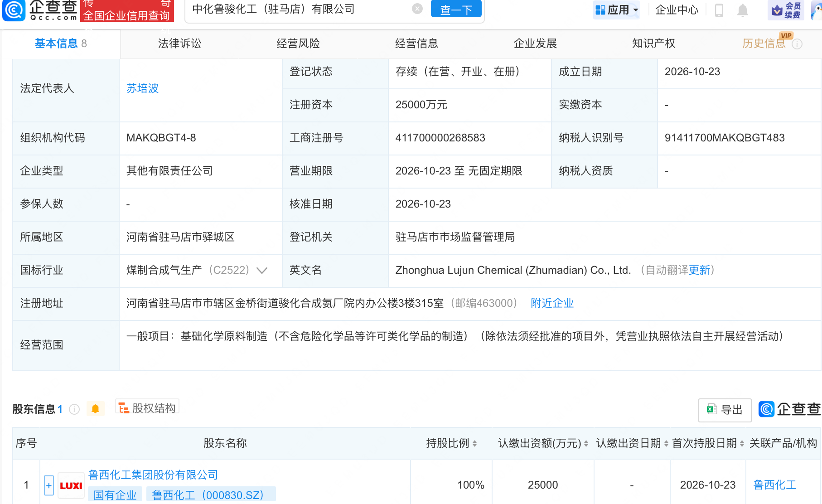Switch to the 企业发展 tab
The height and width of the screenshot is (504, 822).
pos(535,44)
